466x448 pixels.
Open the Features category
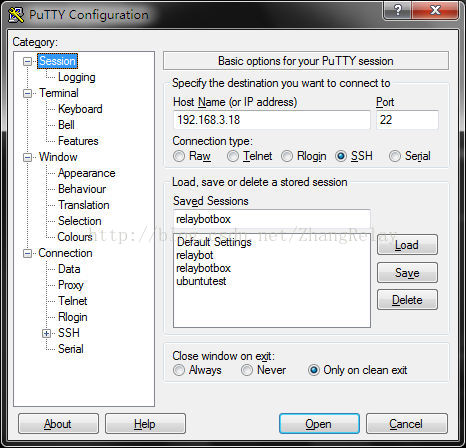click(x=78, y=141)
